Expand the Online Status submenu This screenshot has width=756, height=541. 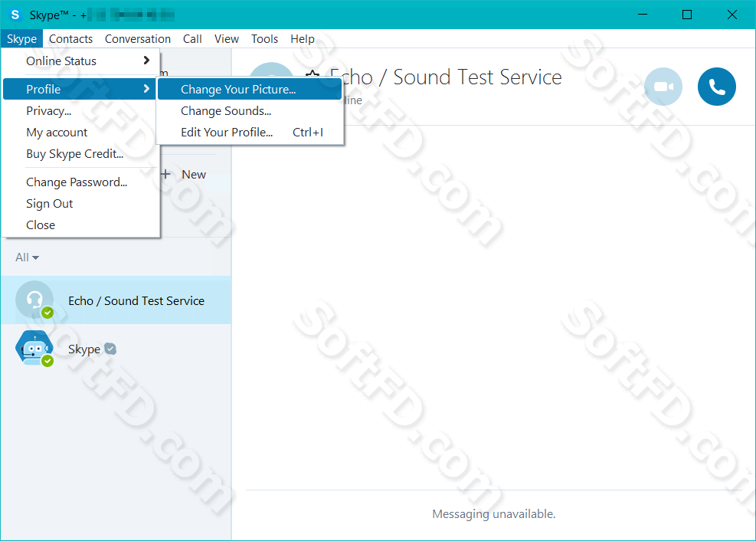click(x=80, y=61)
